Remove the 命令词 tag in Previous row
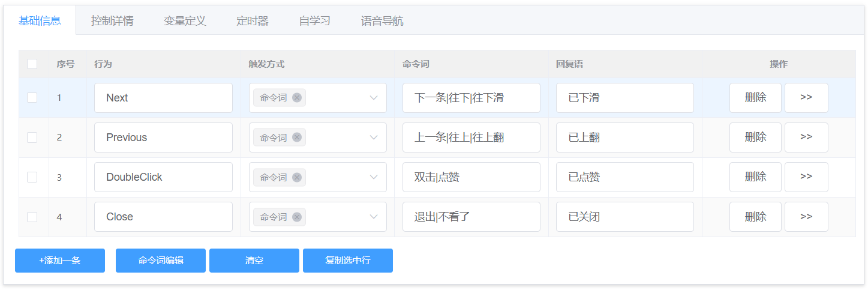This screenshot has height=290, width=868. (297, 137)
